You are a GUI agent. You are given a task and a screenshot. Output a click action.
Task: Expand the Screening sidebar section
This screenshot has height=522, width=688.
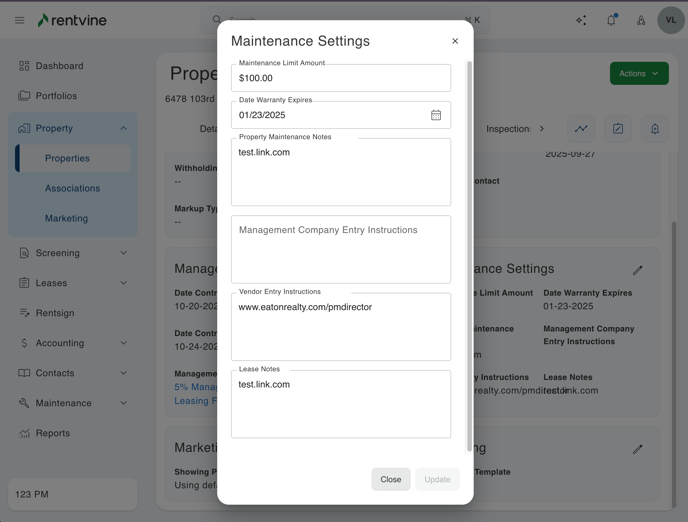coord(123,253)
